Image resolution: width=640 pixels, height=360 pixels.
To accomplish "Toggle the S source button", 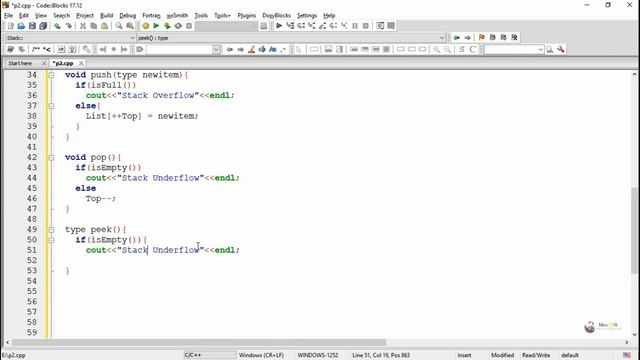I will (462, 49).
